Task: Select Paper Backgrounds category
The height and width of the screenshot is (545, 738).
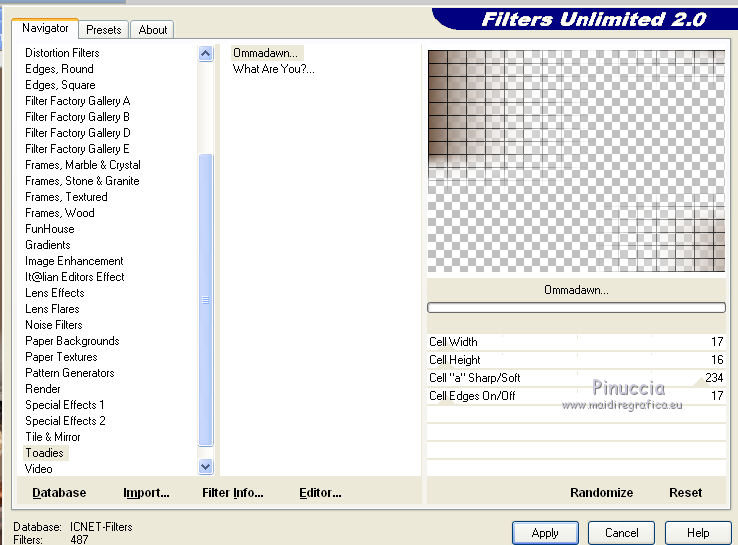Action: [72, 341]
